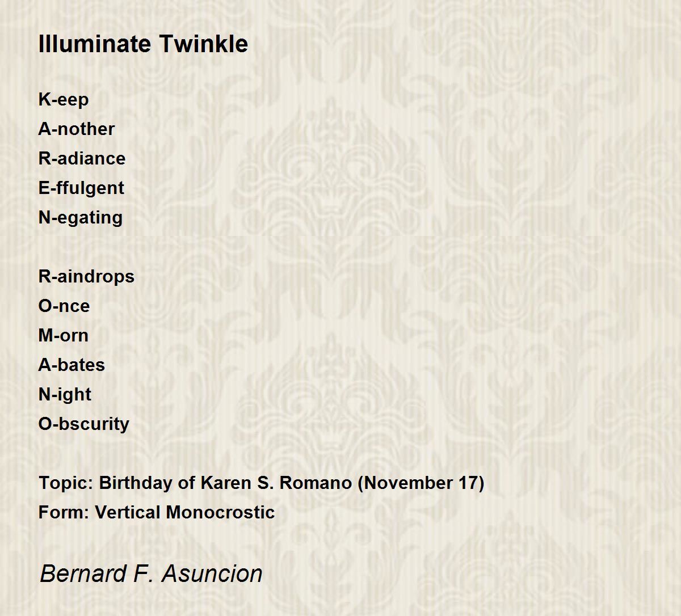
Task: Click the line O-bscurity
Action: coord(84,424)
